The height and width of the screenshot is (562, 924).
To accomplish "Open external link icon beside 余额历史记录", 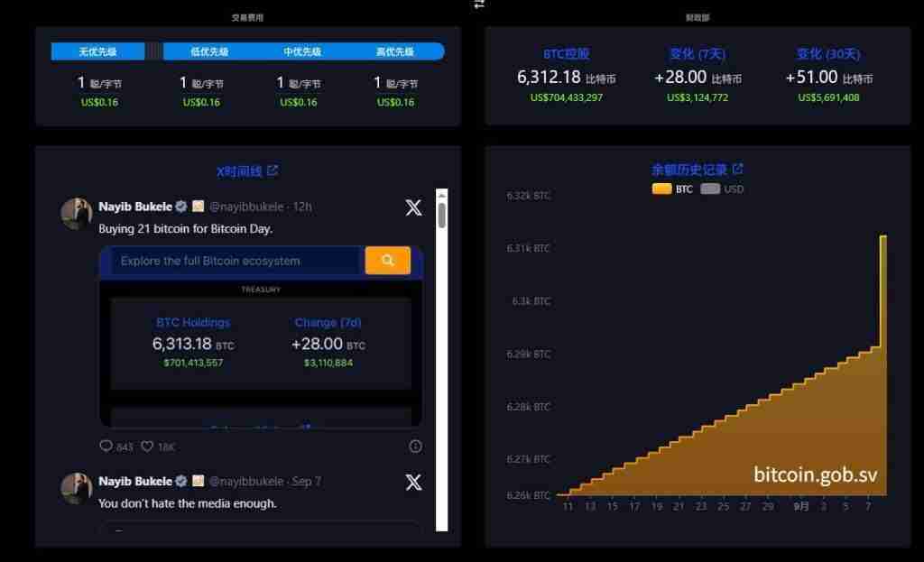I will coord(737,169).
